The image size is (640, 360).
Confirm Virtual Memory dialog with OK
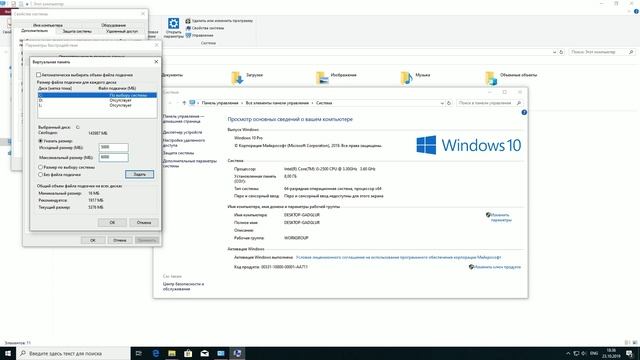pyautogui.click(x=112, y=222)
